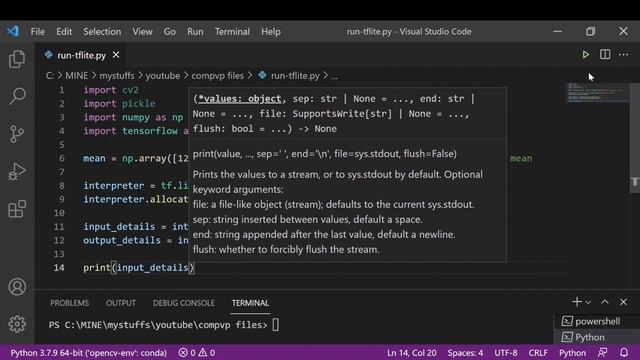Close the run-tflite.py editor tab
The image size is (640, 360).
[116, 55]
